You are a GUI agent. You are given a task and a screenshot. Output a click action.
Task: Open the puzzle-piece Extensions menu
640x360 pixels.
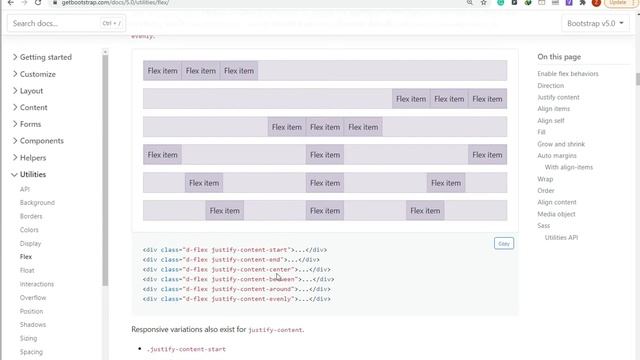(x=582, y=2)
